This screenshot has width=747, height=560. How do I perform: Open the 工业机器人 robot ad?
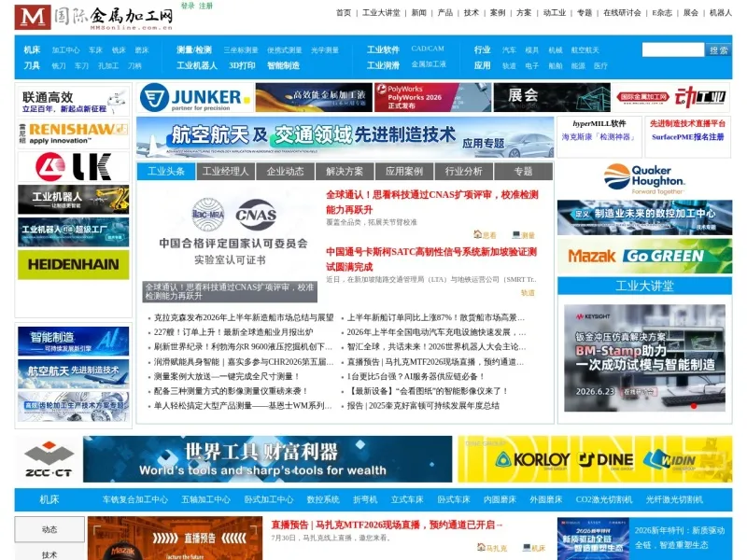coord(74,200)
